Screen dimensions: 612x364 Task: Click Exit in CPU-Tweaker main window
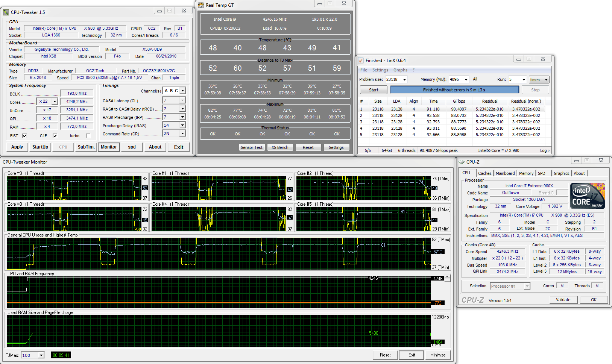tap(179, 147)
